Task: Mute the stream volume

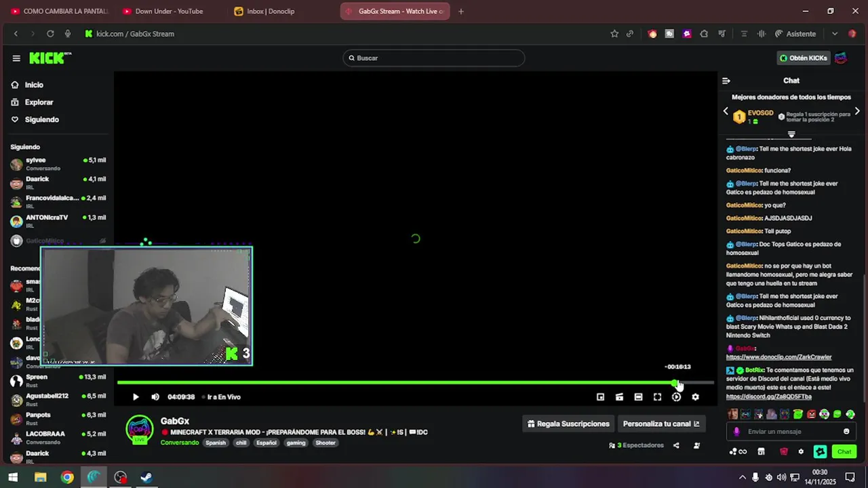Action: pyautogui.click(x=155, y=397)
